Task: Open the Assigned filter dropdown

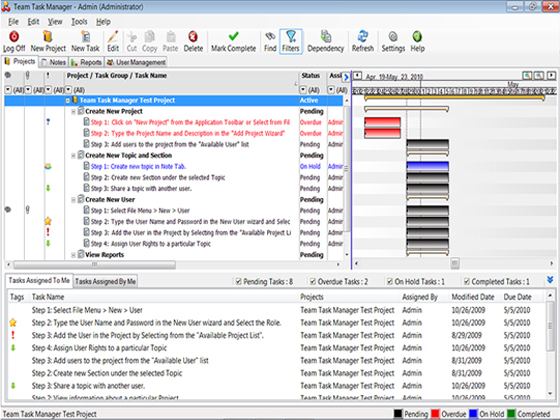Action: pos(331,90)
